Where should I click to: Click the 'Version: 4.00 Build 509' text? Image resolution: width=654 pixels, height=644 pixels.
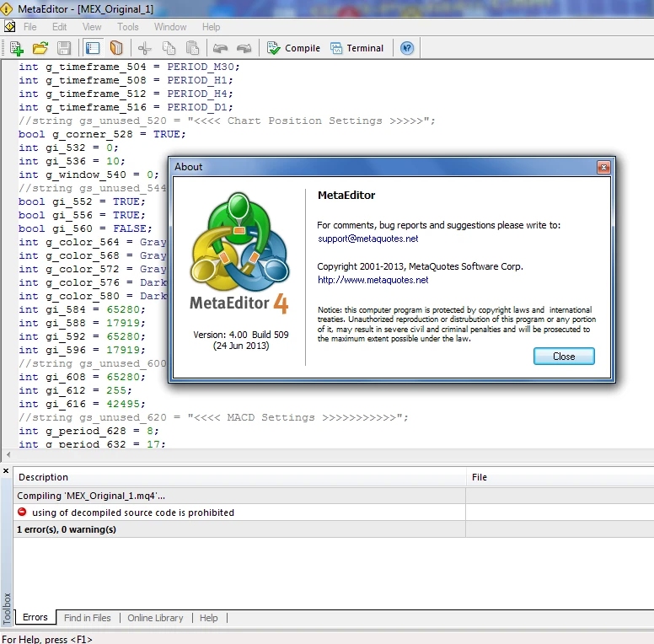pos(241,335)
